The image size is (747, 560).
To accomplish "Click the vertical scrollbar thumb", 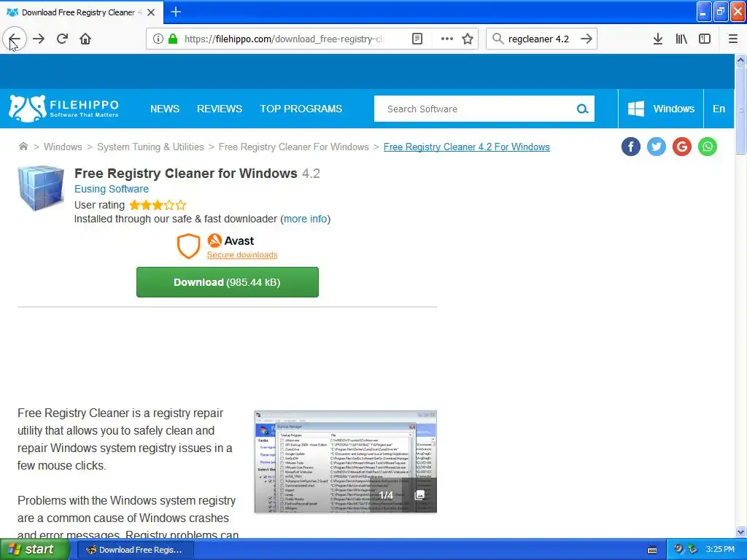I will point(740,111).
